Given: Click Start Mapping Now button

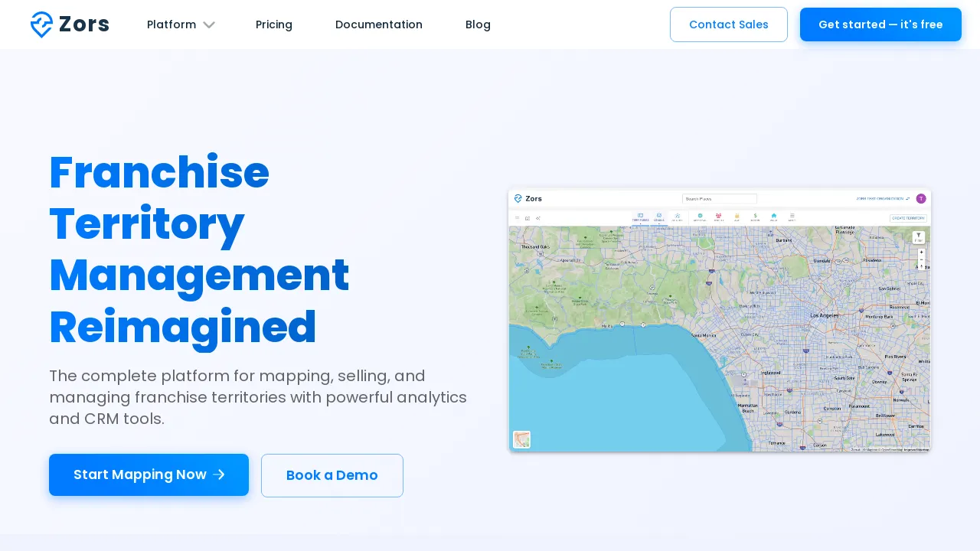Looking at the screenshot, I should [x=149, y=474].
